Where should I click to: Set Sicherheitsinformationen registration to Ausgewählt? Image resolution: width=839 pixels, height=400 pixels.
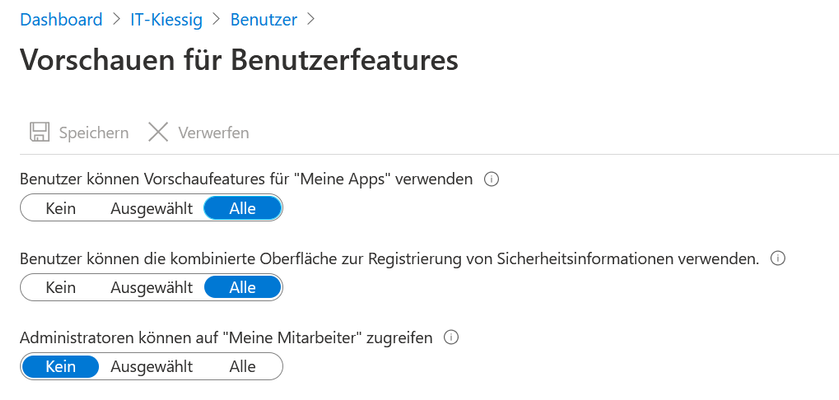click(x=151, y=288)
